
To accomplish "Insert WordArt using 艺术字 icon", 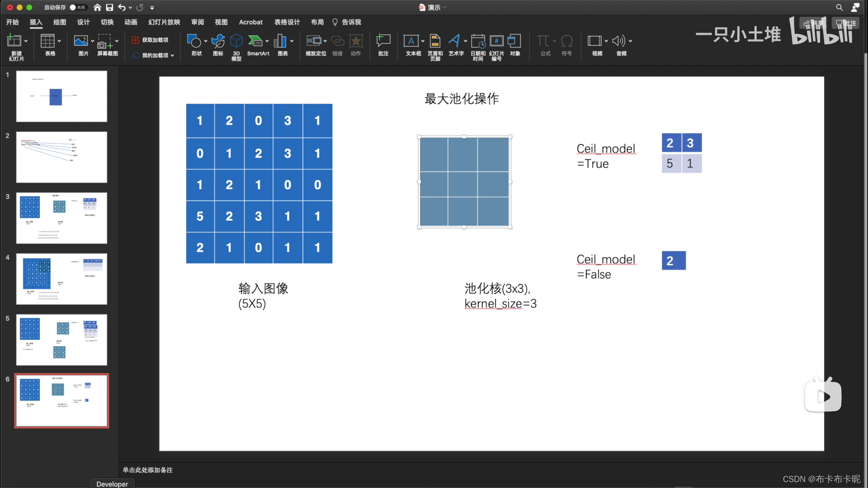I will (456, 45).
